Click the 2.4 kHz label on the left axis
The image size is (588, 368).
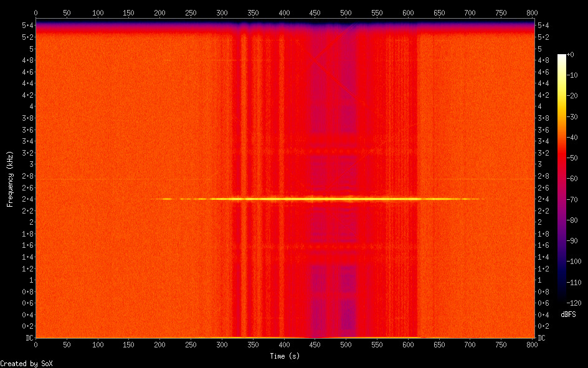coord(27,199)
